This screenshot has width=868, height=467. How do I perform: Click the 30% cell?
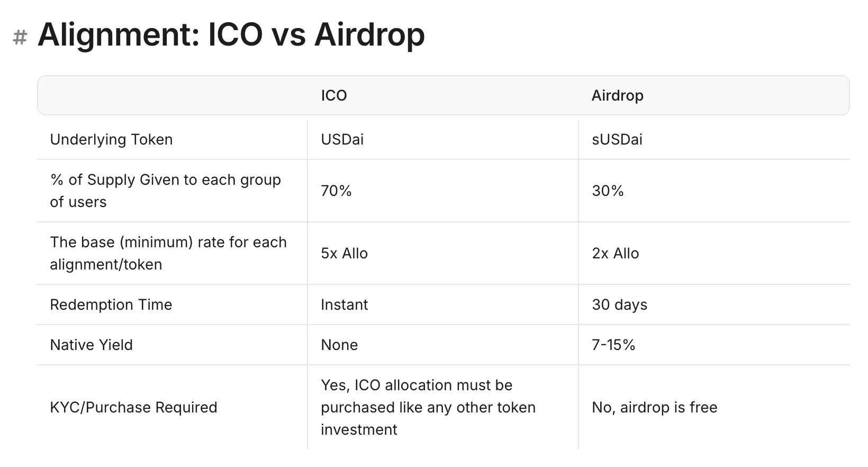(x=608, y=191)
